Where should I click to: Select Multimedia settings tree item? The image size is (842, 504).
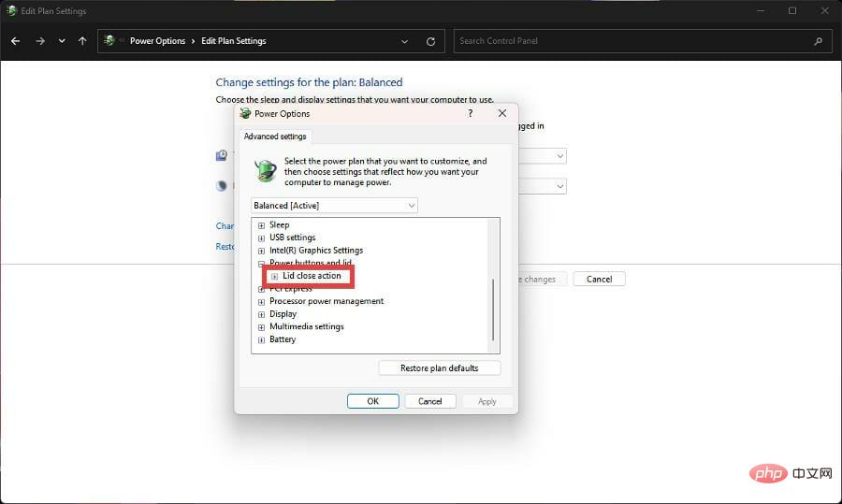click(307, 326)
